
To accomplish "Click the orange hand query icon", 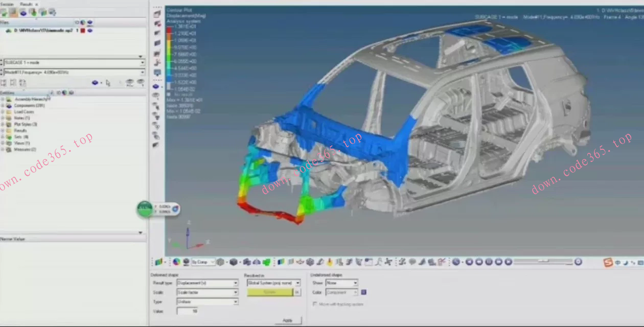I will coord(330,262).
